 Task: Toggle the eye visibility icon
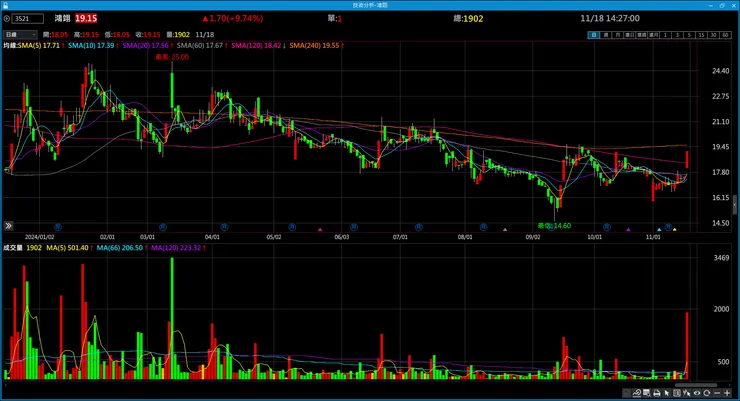(697, 393)
